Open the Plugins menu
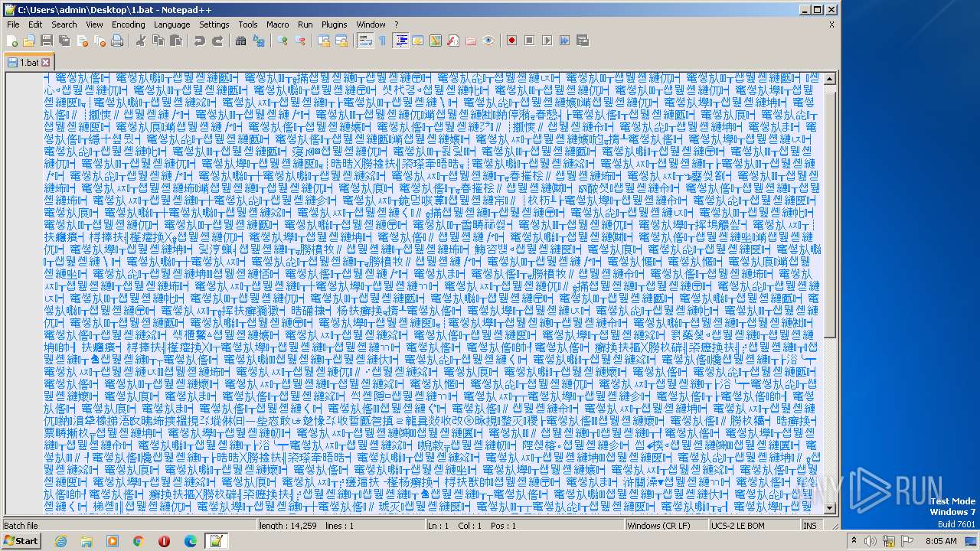 tap(335, 24)
